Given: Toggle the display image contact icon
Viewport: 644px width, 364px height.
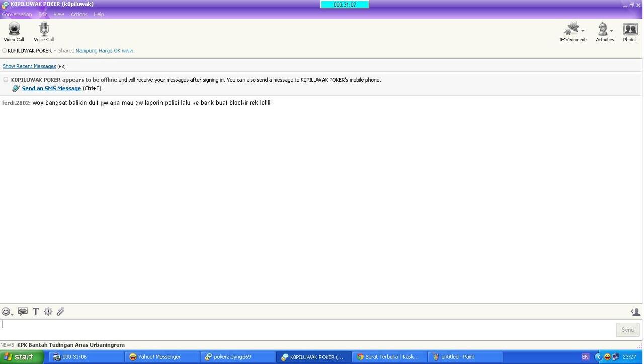Looking at the screenshot, I should 636,312.
